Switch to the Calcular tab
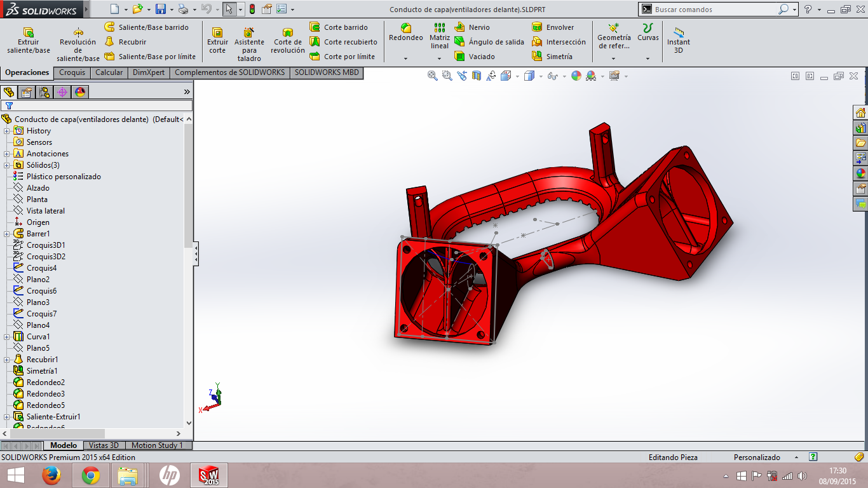This screenshot has width=868, height=488. (x=109, y=72)
